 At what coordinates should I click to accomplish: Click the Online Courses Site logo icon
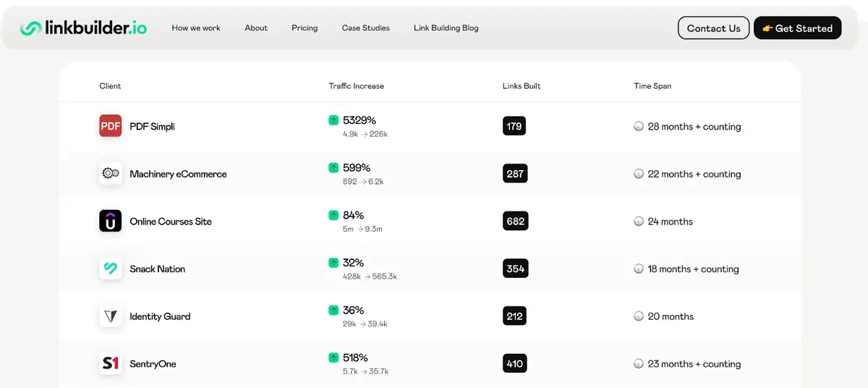111,221
